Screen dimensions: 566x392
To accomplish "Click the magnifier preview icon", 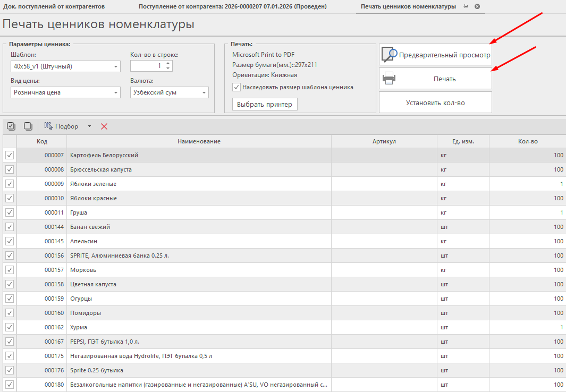I will coord(389,54).
